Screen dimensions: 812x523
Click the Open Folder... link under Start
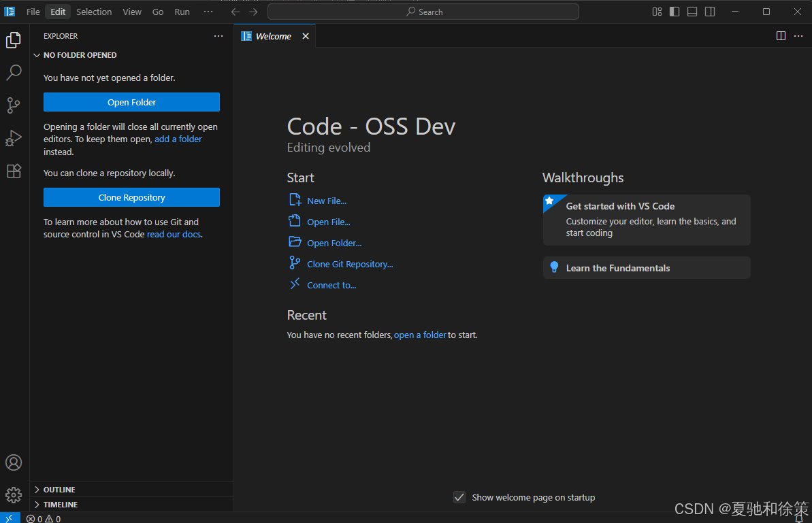334,243
